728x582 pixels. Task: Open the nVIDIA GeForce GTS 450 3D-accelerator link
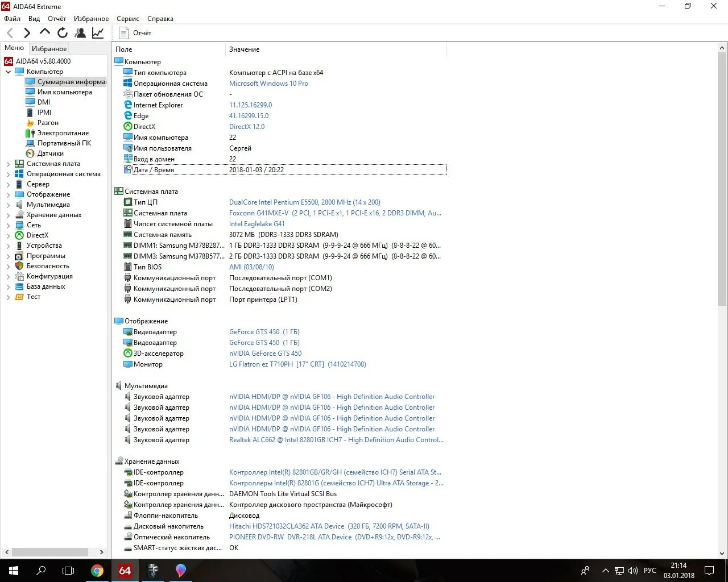click(265, 354)
